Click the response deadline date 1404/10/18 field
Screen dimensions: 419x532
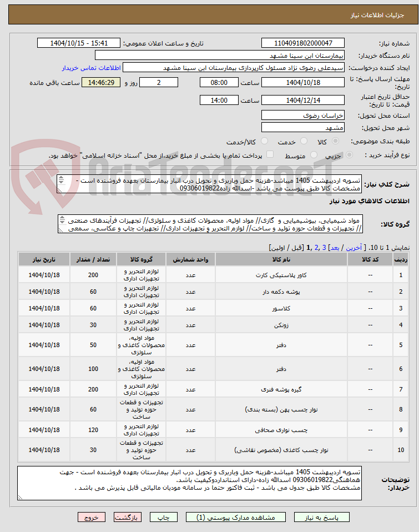pyautogui.click(x=303, y=82)
